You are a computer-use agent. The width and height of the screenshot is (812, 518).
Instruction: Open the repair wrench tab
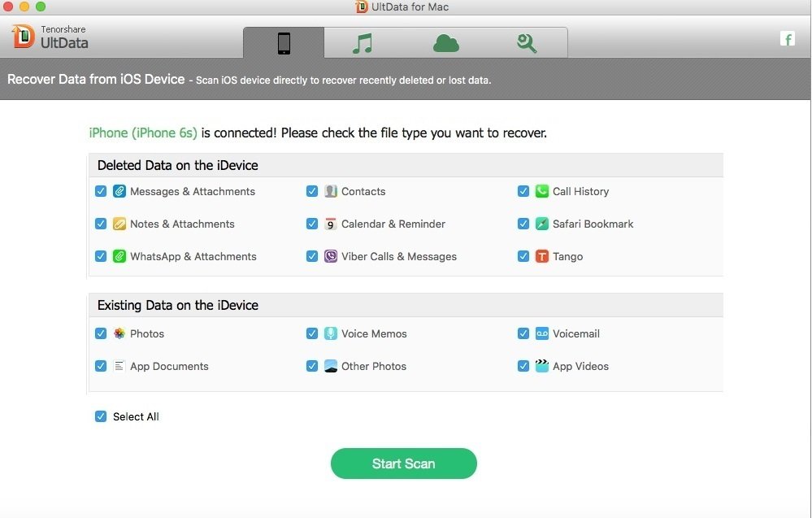point(527,43)
